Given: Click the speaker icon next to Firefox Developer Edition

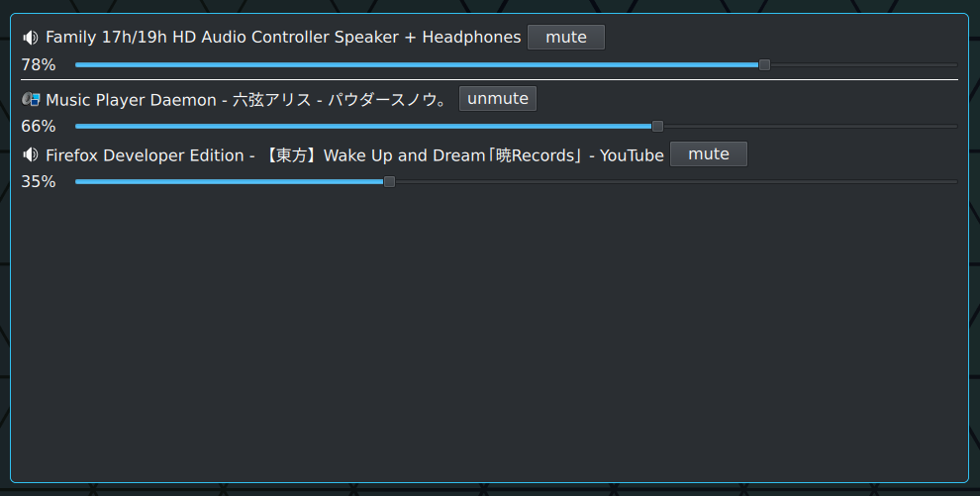Looking at the screenshot, I should click(x=31, y=154).
